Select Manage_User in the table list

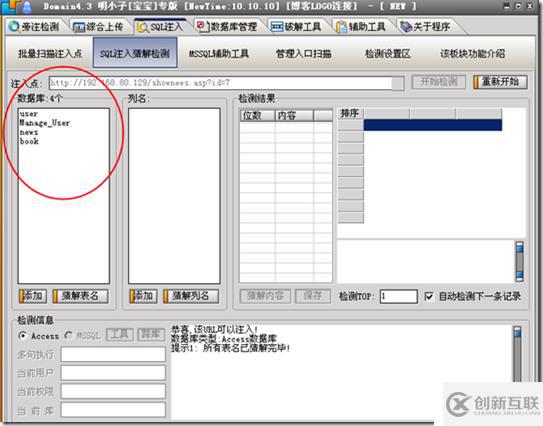(45, 123)
